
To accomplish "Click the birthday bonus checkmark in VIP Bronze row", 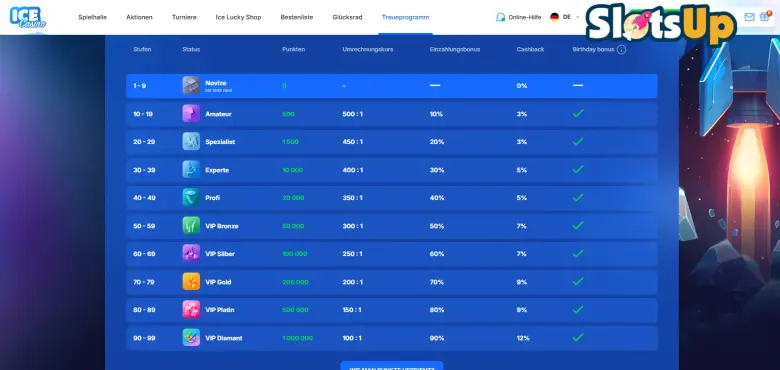I will 578,225.
